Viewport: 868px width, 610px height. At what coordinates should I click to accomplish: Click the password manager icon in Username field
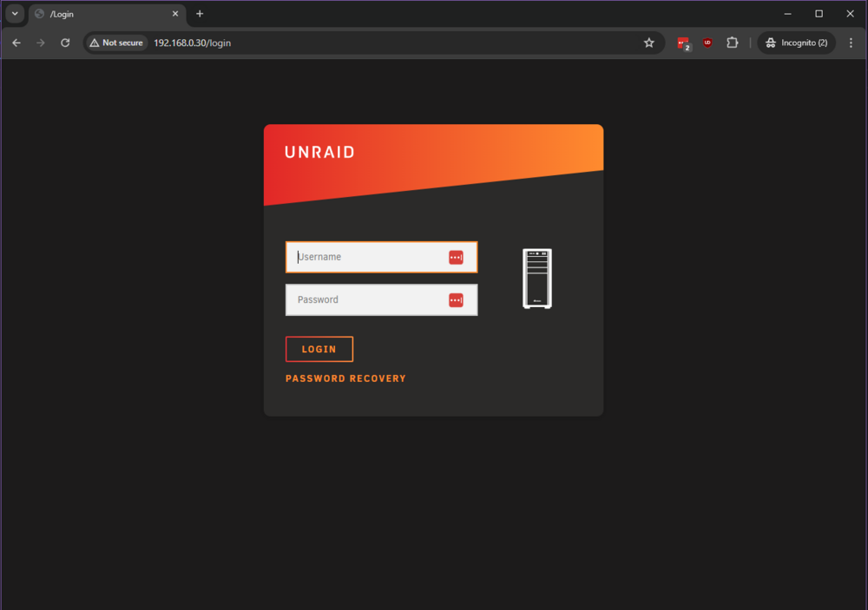coord(456,258)
